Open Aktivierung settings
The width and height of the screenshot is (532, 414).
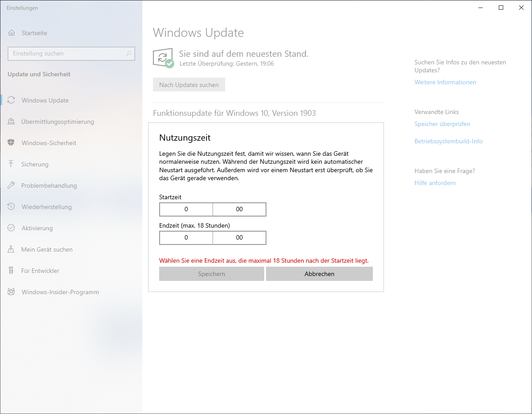tap(71, 228)
